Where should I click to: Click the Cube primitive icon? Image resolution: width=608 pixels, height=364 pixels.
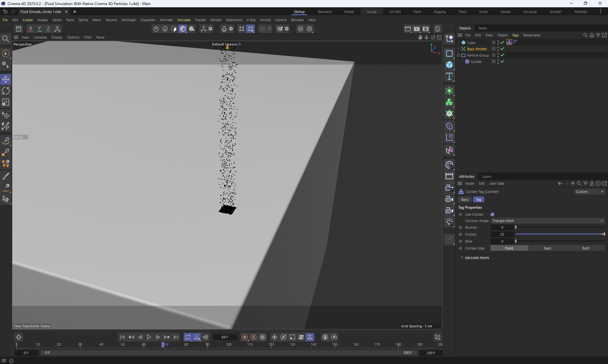[449, 65]
